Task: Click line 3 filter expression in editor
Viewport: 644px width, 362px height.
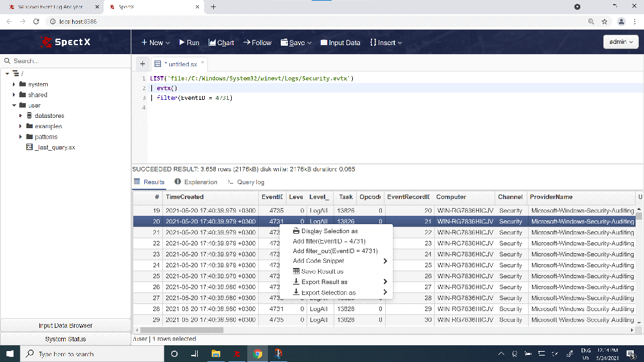Action: coord(194,98)
